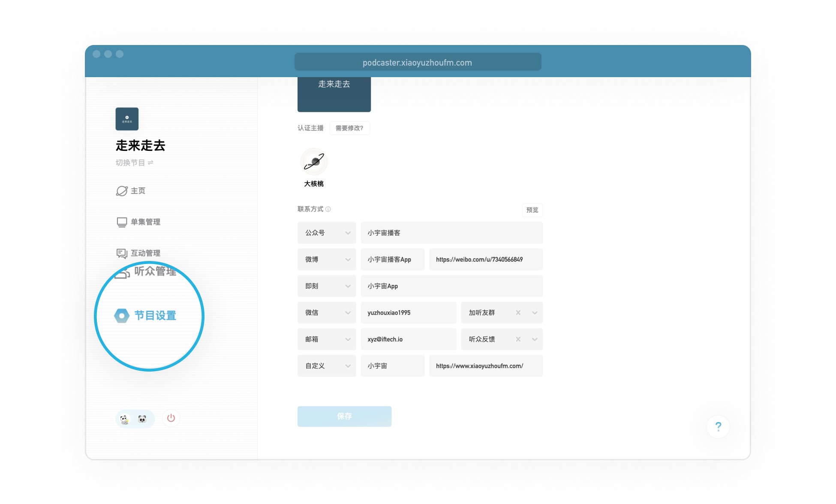Expand the 加听友群 dropdown chevron
This screenshot has width=836, height=504.
pos(535,312)
